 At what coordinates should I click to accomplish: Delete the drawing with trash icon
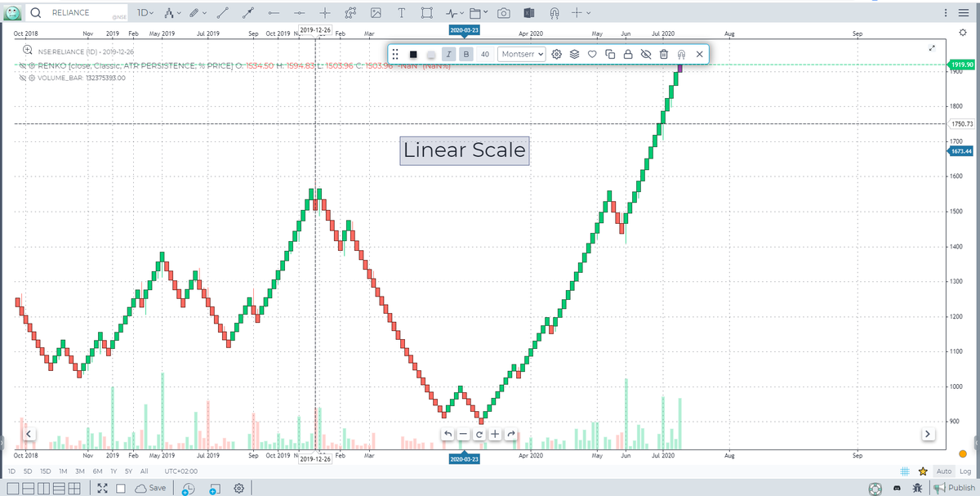tap(663, 54)
